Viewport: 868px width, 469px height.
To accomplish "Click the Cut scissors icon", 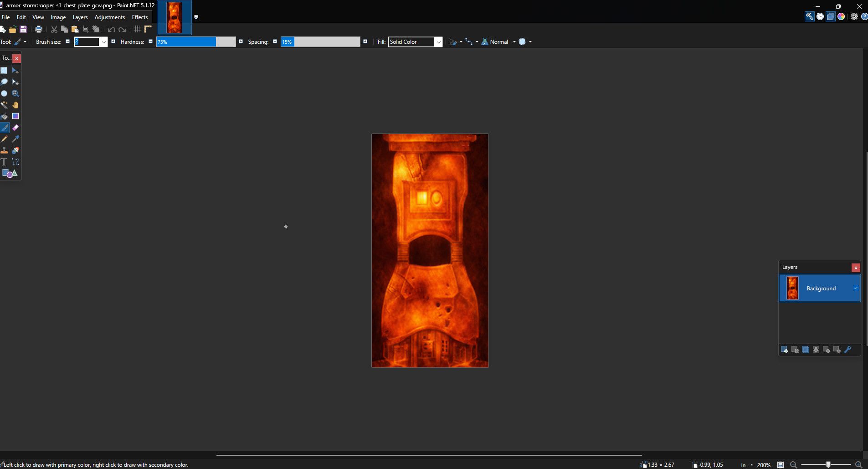I will [x=54, y=29].
